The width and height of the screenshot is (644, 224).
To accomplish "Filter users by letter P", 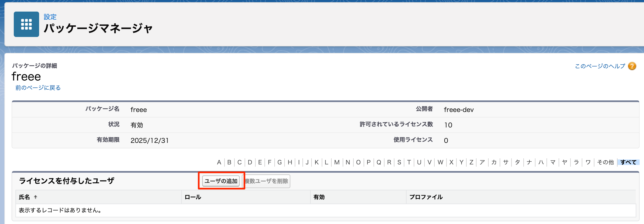I will coord(369,162).
